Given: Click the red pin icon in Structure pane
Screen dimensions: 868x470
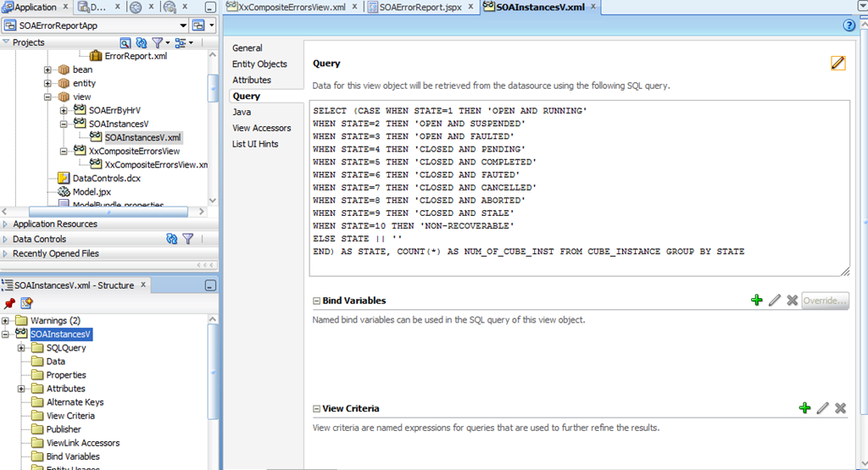Looking at the screenshot, I should pos(9,303).
